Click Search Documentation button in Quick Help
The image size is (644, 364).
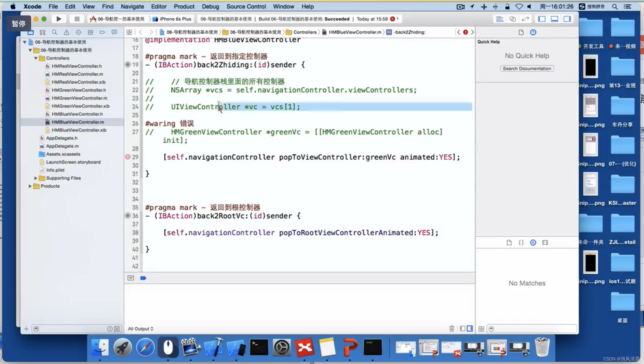pos(527,69)
